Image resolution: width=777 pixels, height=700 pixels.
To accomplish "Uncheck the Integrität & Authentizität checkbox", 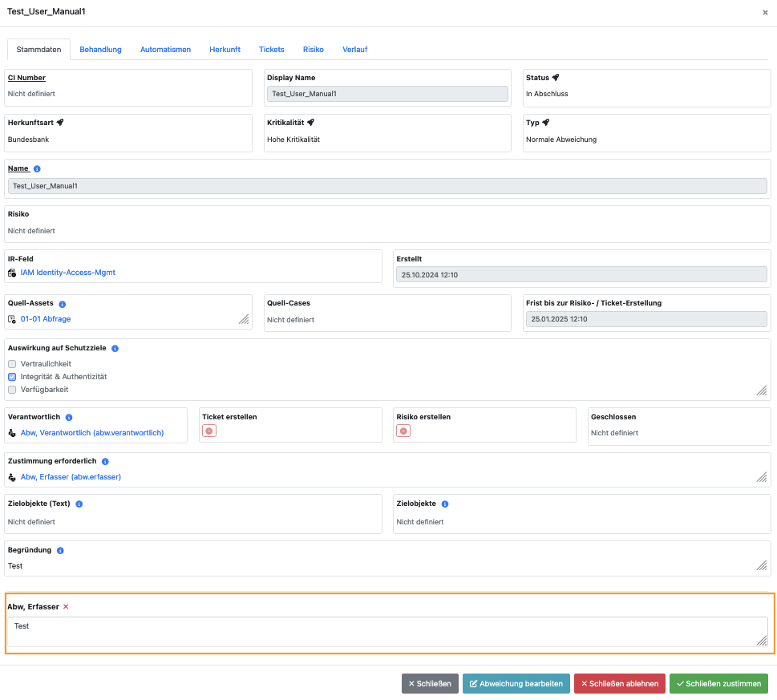I will coord(12,377).
